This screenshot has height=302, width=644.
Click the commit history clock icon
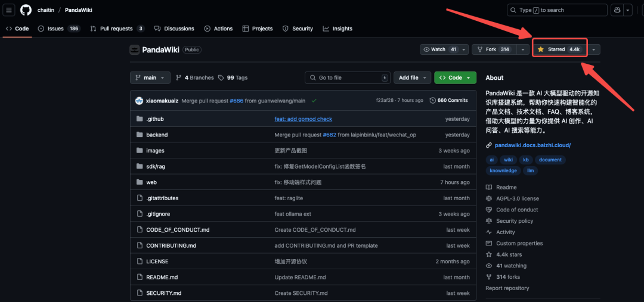click(x=432, y=101)
